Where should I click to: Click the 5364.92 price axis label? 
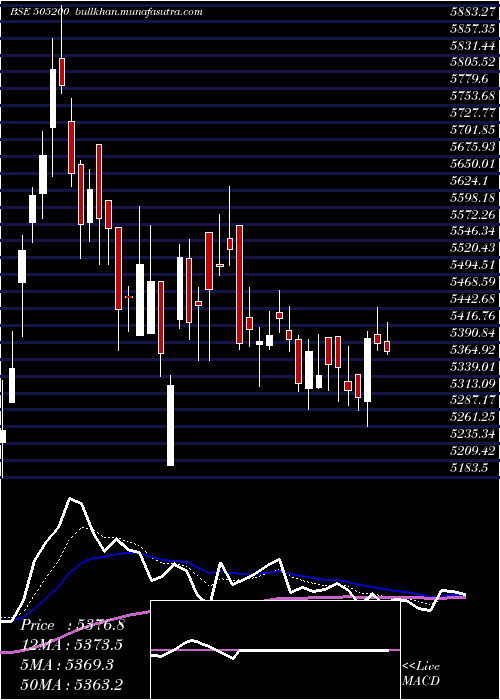[473, 350]
